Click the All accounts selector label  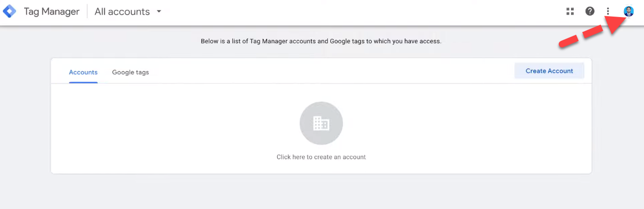click(x=122, y=12)
